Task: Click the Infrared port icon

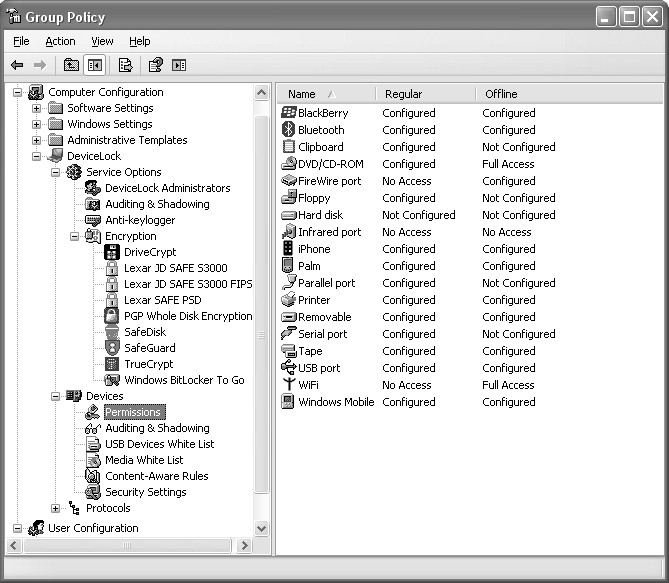Action: 289,231
